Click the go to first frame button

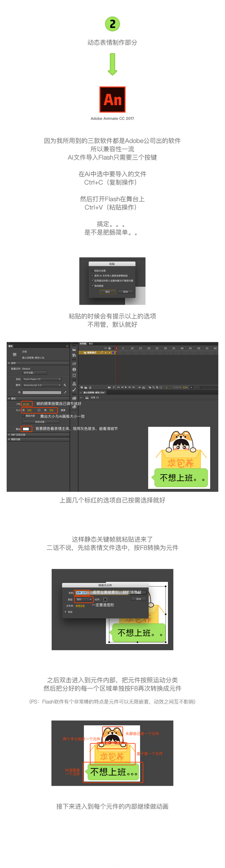(118, 387)
